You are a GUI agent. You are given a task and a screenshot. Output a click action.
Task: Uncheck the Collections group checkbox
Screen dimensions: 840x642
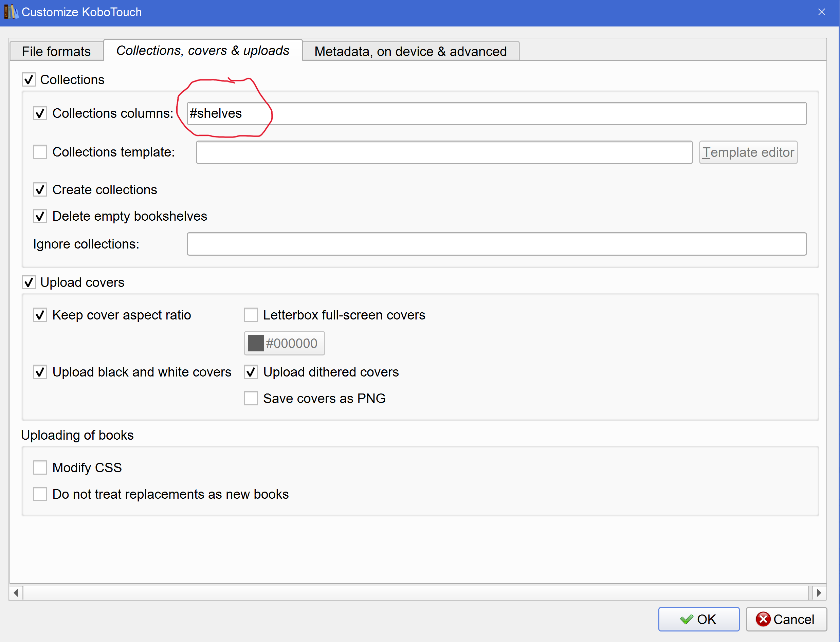tap(29, 80)
